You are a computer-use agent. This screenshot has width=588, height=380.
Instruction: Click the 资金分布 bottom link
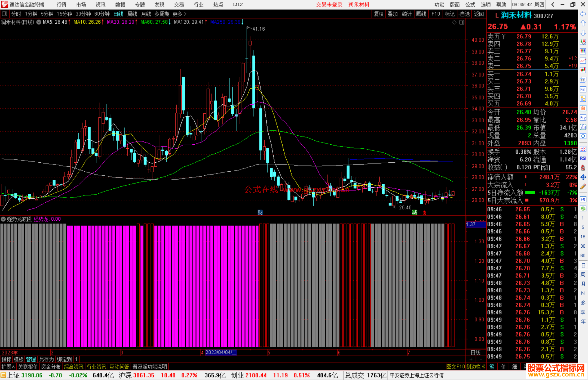pyautogui.click(x=51, y=367)
